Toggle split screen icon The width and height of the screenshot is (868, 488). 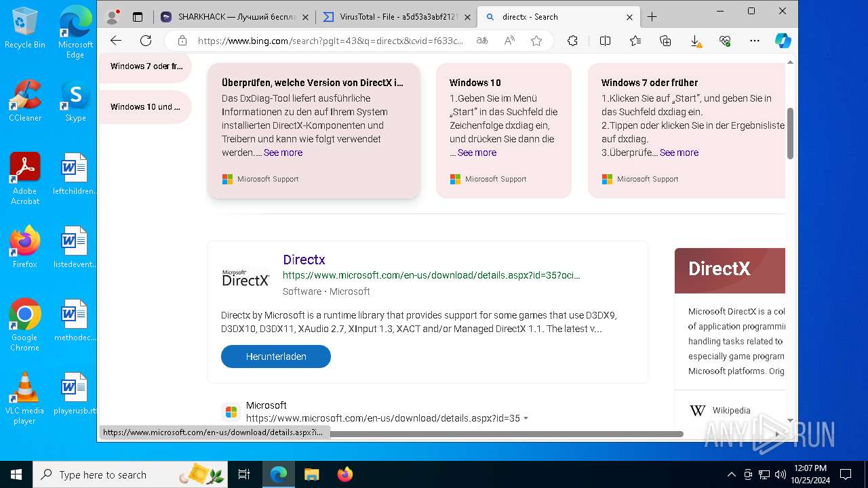point(606,41)
